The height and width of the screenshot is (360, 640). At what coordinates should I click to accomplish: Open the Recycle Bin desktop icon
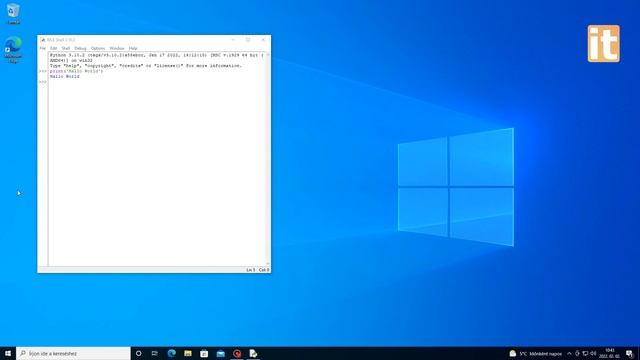[x=13, y=13]
